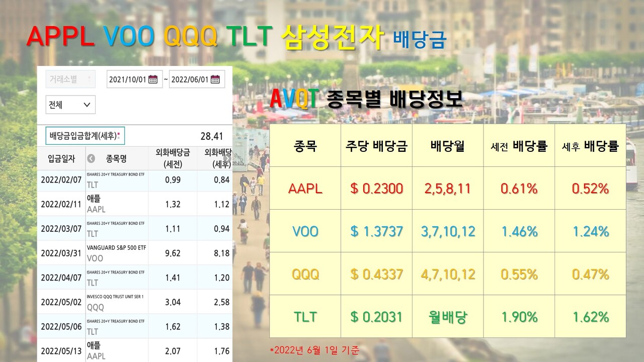Open the disabled 거래소별 dropdown
The height and width of the screenshot is (362, 644).
(70, 79)
